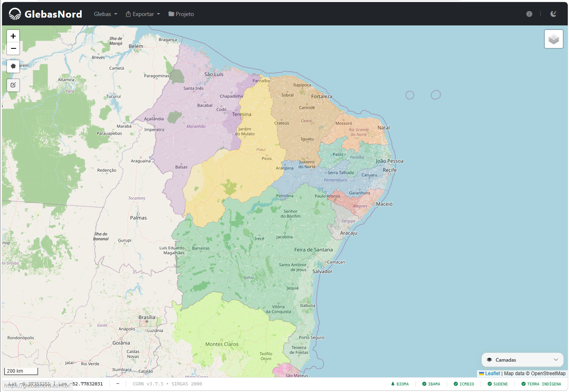Click the Recife city label
Viewport: 569px width, 392px height.
coord(390,170)
